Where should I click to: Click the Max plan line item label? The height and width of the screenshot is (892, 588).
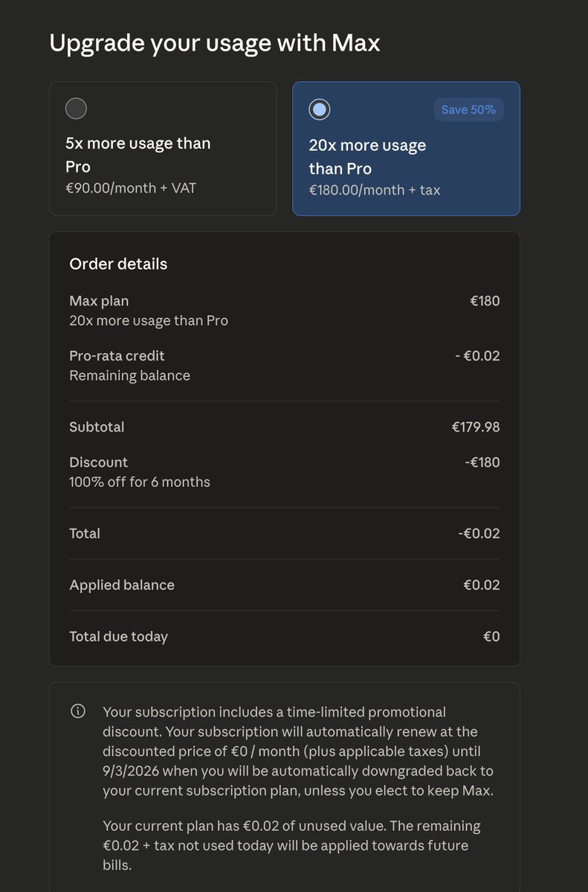point(99,301)
